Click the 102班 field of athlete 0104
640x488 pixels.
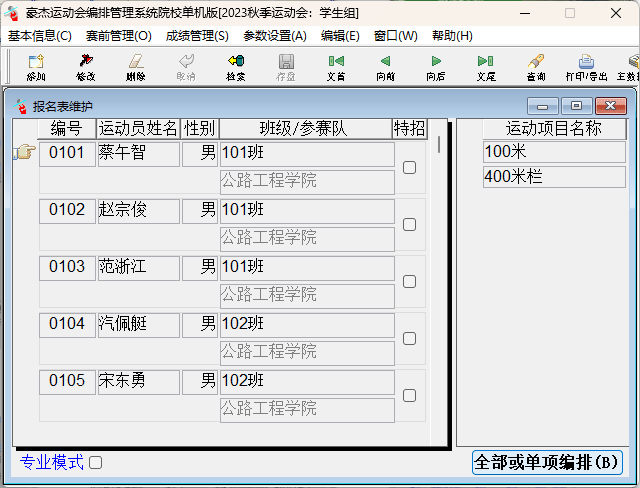[x=307, y=325]
